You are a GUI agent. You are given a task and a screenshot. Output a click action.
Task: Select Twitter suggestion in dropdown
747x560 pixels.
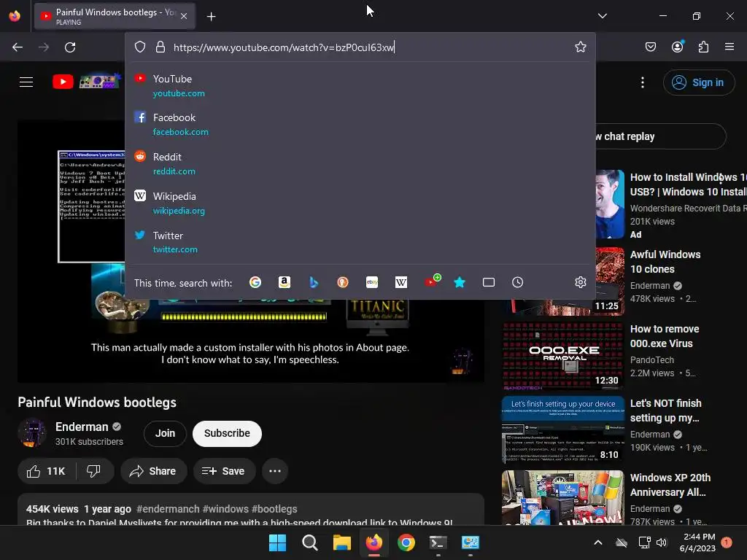point(360,242)
